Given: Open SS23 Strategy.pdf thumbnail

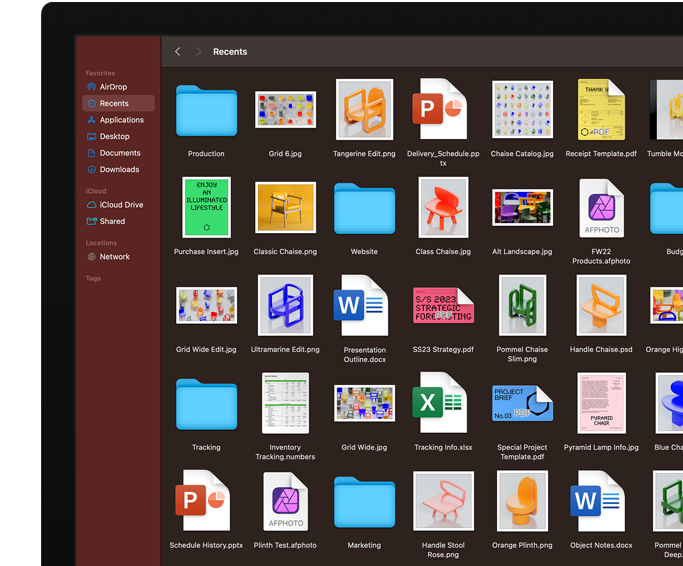Looking at the screenshot, I should [443, 305].
